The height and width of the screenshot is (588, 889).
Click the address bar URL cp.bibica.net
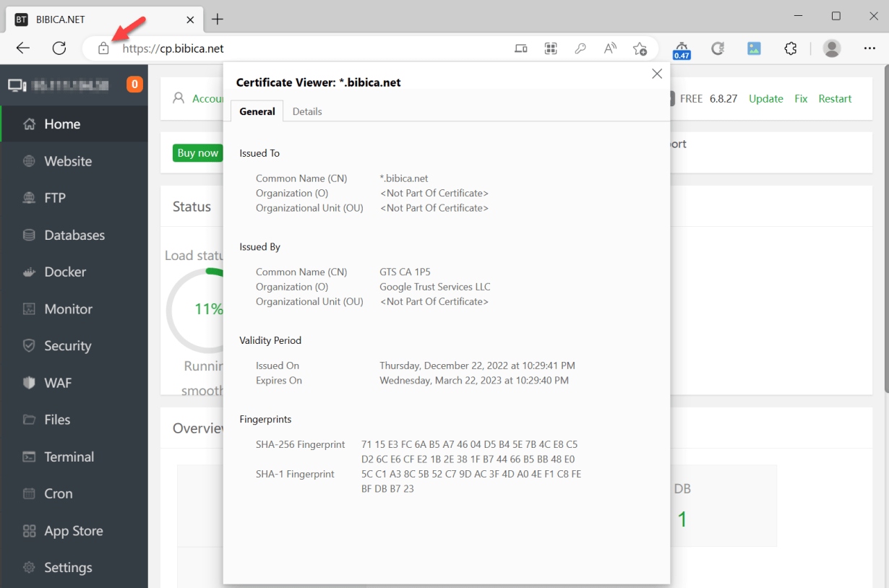coord(173,48)
